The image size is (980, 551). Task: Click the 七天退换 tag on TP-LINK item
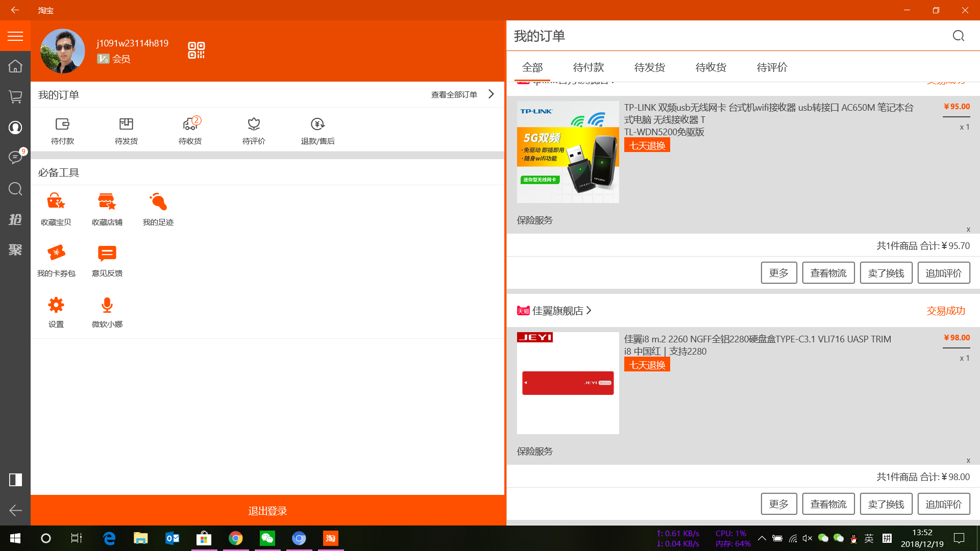(647, 145)
